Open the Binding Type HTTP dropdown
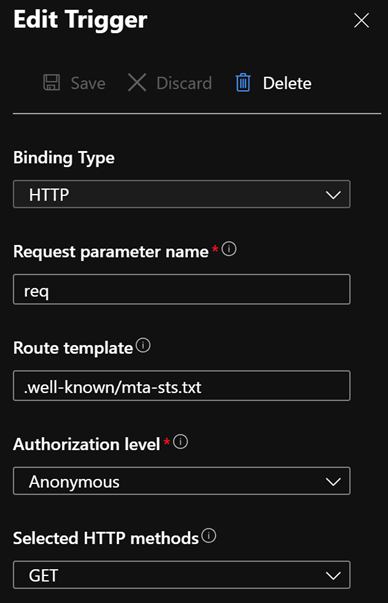This screenshot has height=603, width=388. 182,194
